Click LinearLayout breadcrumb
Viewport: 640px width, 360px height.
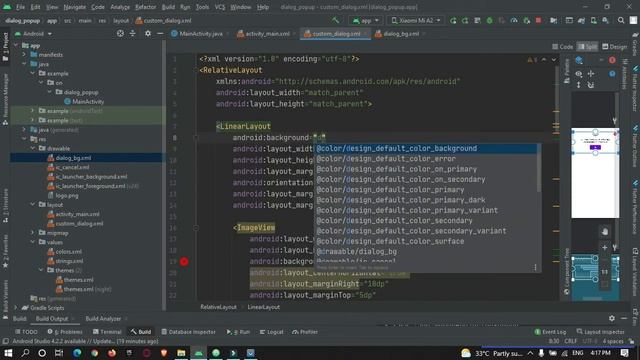click(264, 307)
